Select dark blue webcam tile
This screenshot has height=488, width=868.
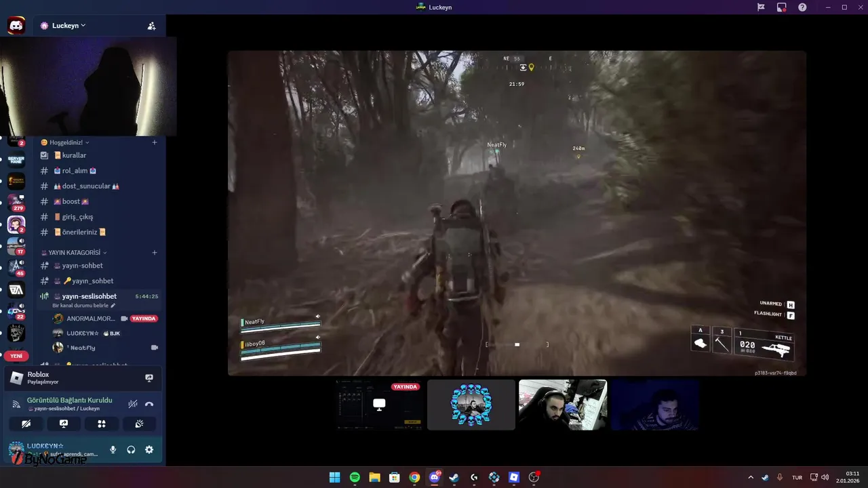point(654,405)
